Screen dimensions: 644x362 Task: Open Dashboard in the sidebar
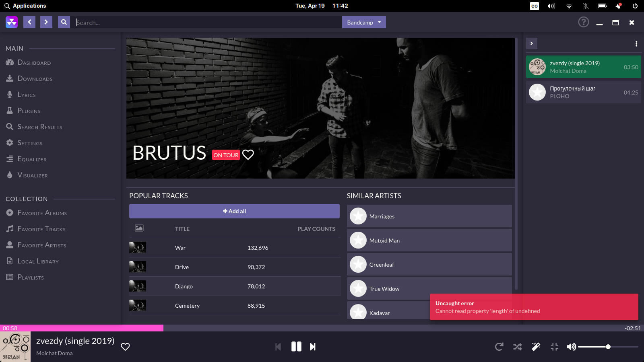(28, 62)
